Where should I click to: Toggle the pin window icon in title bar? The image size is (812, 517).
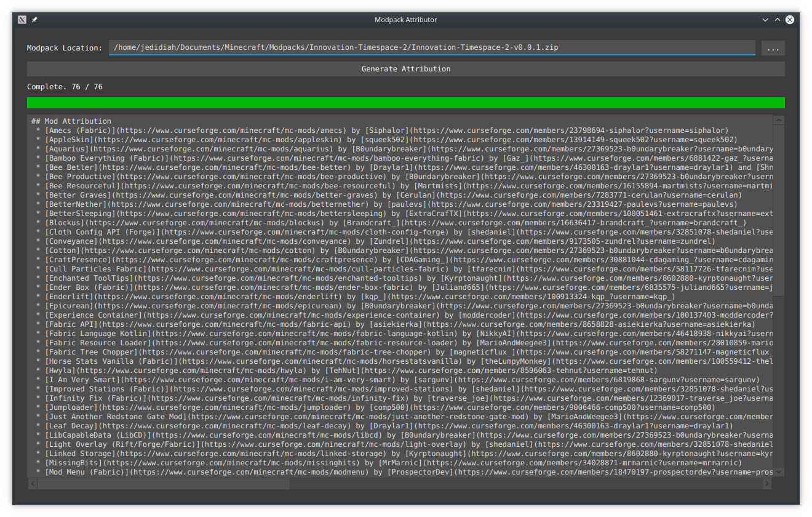[34, 20]
